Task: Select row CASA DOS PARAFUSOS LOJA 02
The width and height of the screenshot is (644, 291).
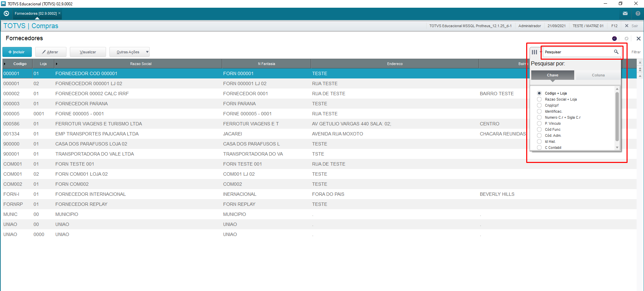Action: pyautogui.click(x=319, y=144)
